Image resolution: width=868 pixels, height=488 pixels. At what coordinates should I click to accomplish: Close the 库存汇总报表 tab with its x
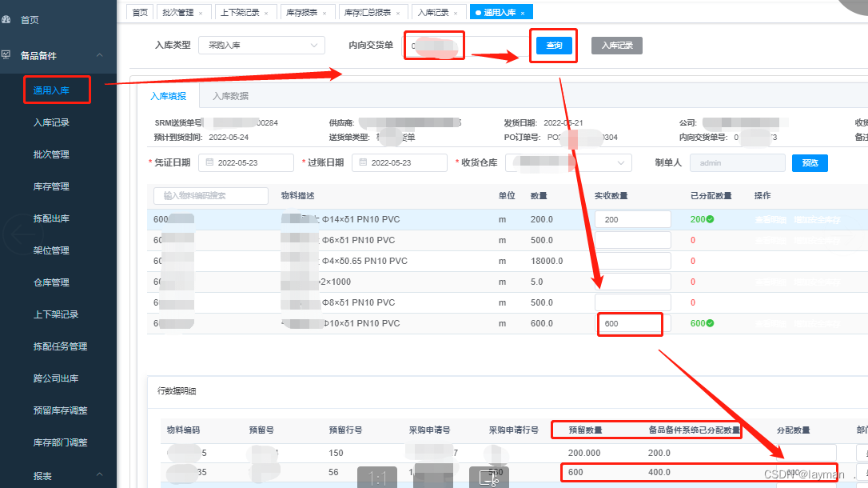(397, 13)
